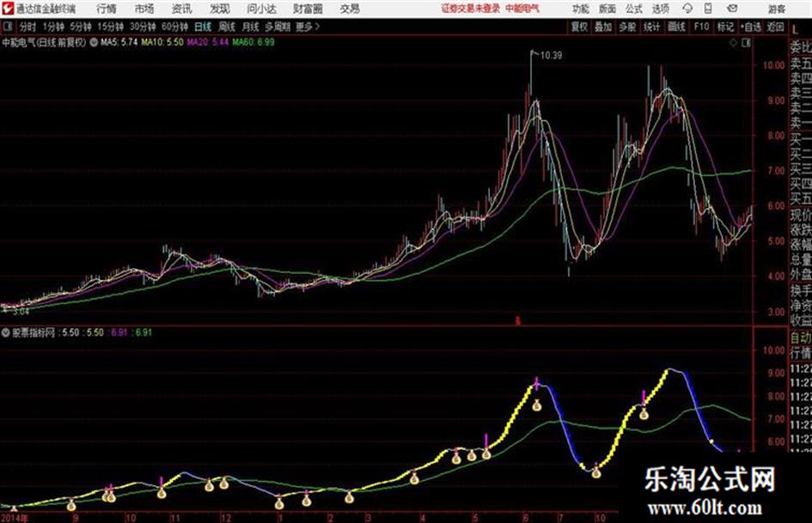
Task: Select the 30分钟 period tab
Action: pos(143,27)
